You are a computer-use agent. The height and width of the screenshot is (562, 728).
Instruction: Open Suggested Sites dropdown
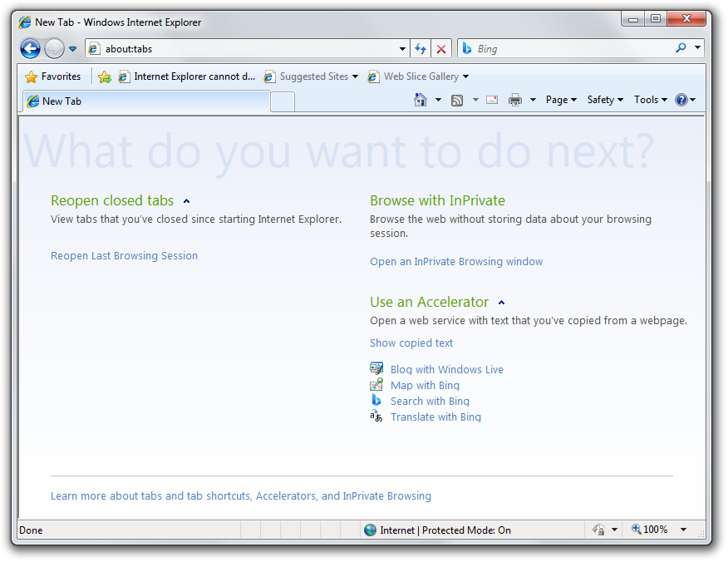coord(311,76)
